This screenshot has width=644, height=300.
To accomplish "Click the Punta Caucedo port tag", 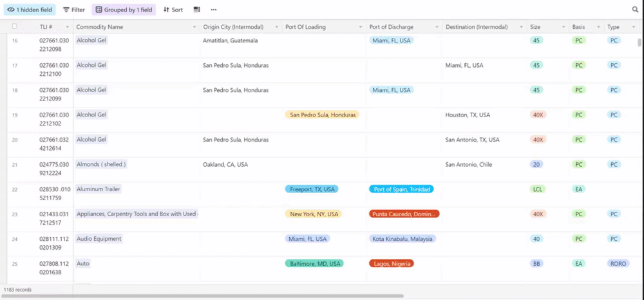I will (x=404, y=214).
